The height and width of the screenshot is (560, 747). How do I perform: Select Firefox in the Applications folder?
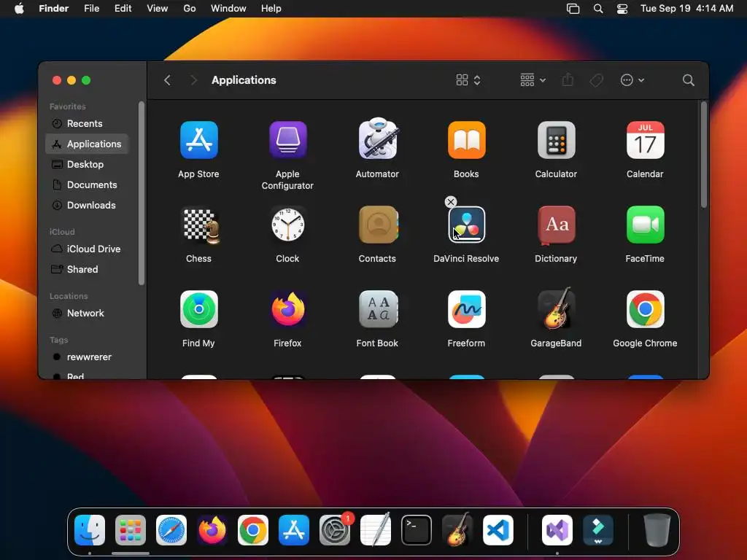coord(287,309)
